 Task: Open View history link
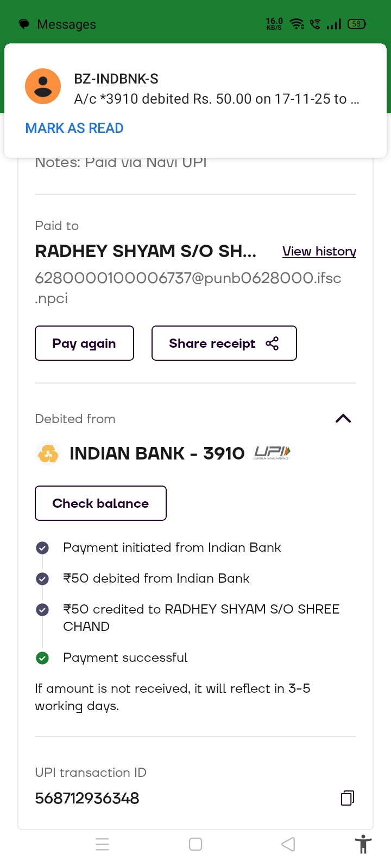pos(319,252)
